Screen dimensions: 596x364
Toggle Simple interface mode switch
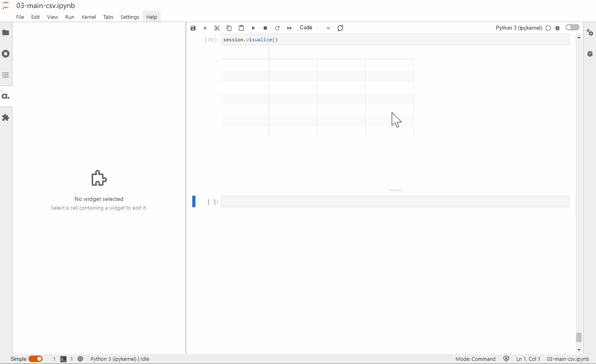pos(35,359)
